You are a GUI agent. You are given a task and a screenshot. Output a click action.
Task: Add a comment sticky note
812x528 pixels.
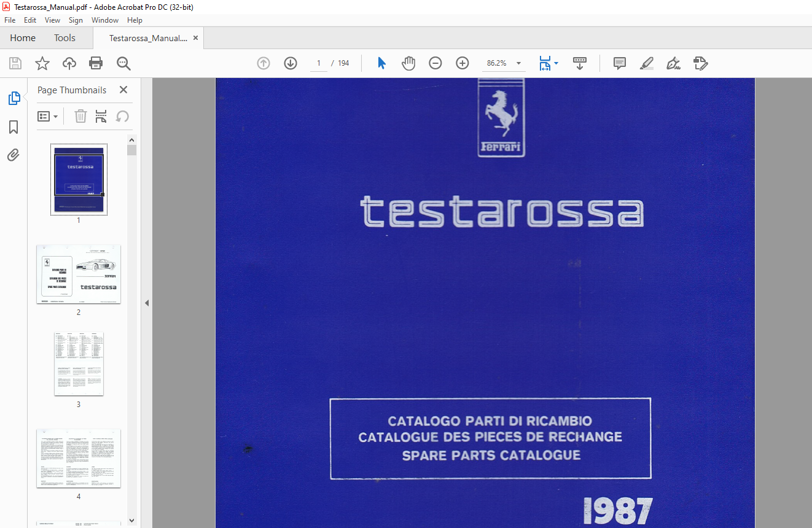tap(620, 63)
